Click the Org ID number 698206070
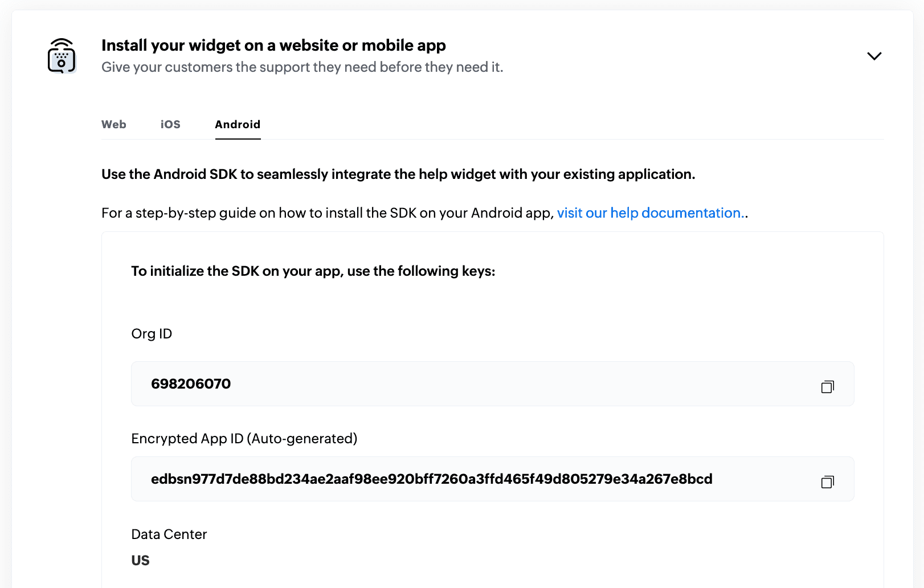 (191, 384)
